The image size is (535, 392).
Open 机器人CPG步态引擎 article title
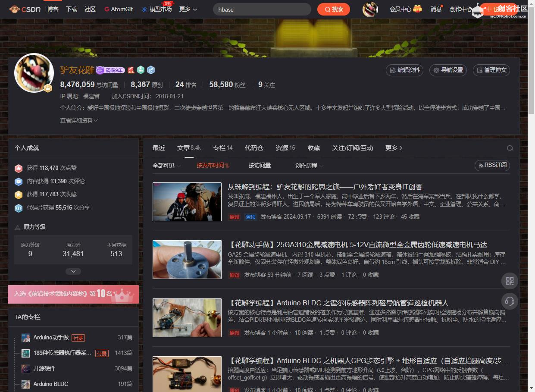[x=368, y=361]
